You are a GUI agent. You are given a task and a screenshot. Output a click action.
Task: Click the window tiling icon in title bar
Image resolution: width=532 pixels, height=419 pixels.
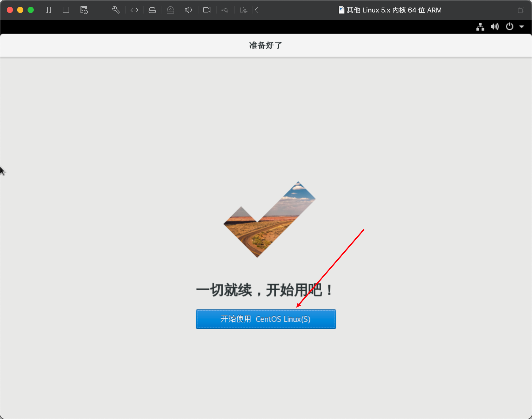pyautogui.click(x=521, y=10)
